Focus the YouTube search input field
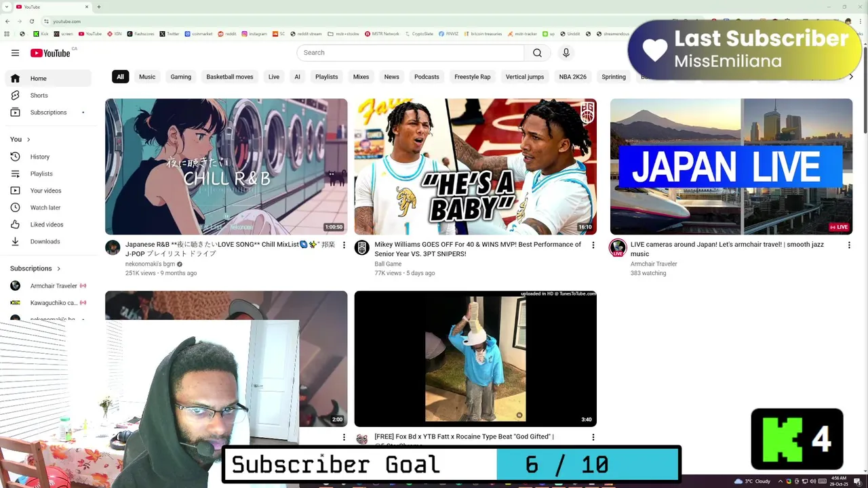This screenshot has height=488, width=868. pos(410,53)
